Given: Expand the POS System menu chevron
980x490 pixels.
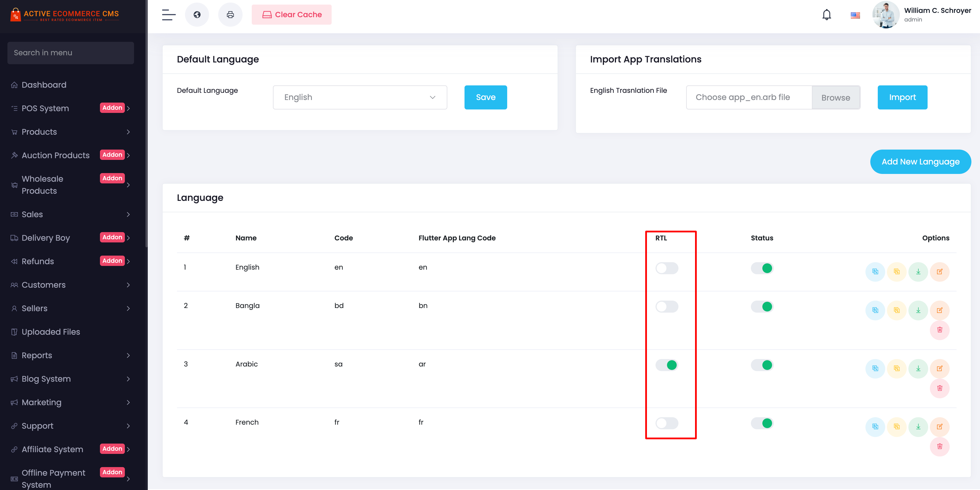Looking at the screenshot, I should coord(128,109).
